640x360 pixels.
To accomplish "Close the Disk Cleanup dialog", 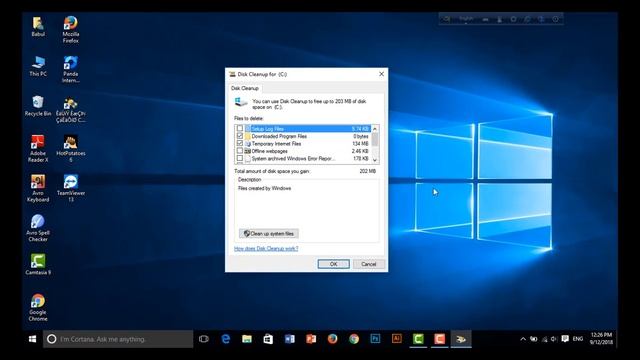I will coord(381,74).
